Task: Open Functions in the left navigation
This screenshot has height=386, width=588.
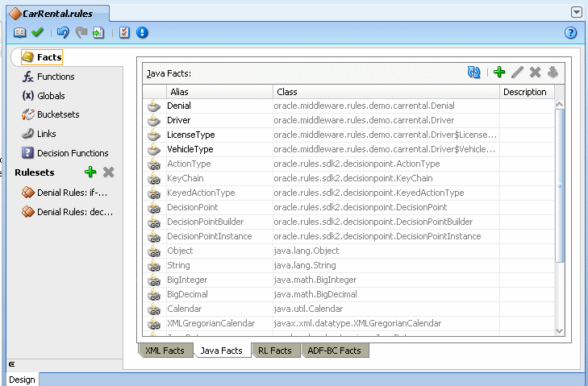Action: (48, 77)
